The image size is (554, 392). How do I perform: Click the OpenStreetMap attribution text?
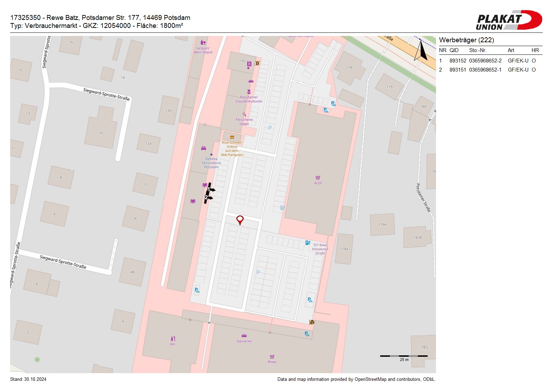pyautogui.click(x=356, y=379)
